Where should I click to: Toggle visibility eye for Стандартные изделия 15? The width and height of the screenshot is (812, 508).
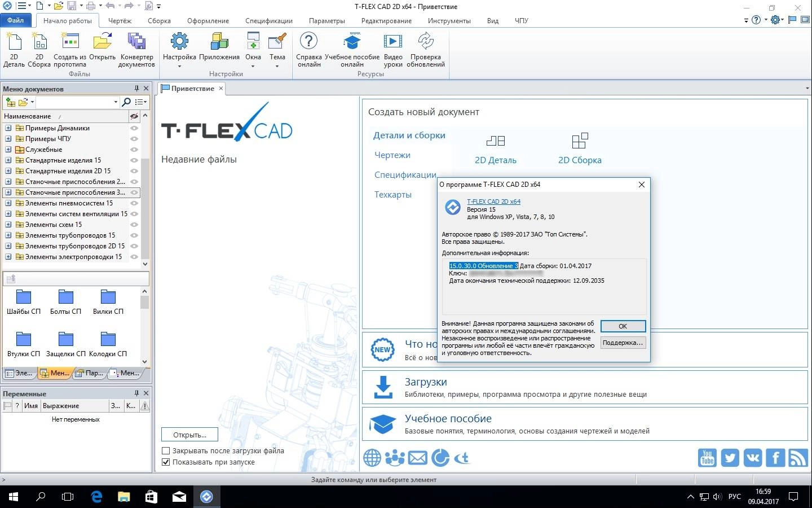[x=134, y=160]
